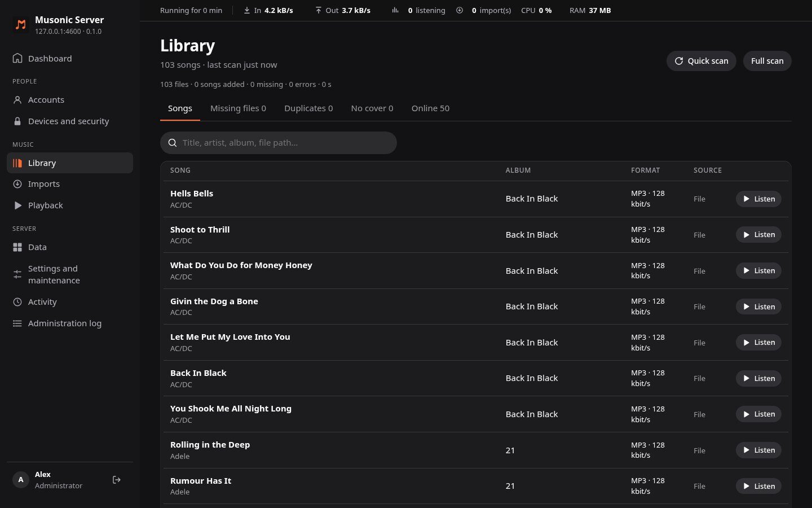Listen to What Do You Do for Money Honey
This screenshot has width=812, height=508.
point(758,271)
